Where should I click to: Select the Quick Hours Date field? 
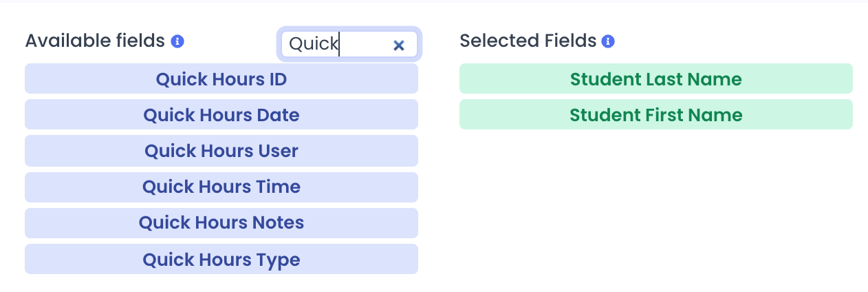(221, 114)
